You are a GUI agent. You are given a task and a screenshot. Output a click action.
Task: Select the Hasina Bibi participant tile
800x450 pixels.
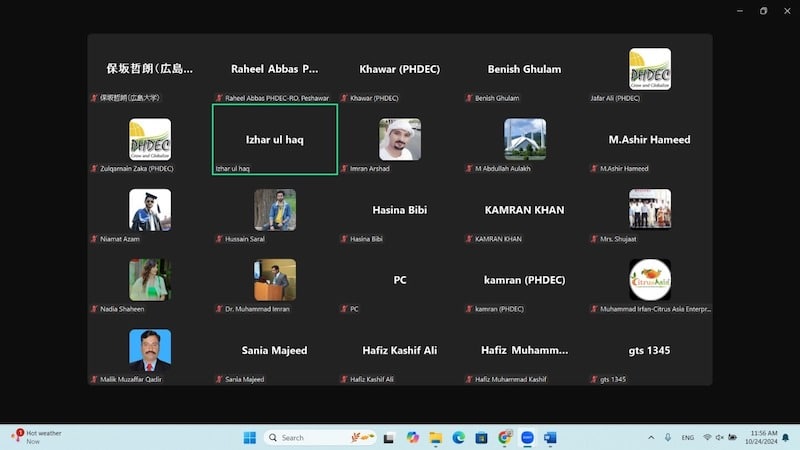tap(399, 210)
